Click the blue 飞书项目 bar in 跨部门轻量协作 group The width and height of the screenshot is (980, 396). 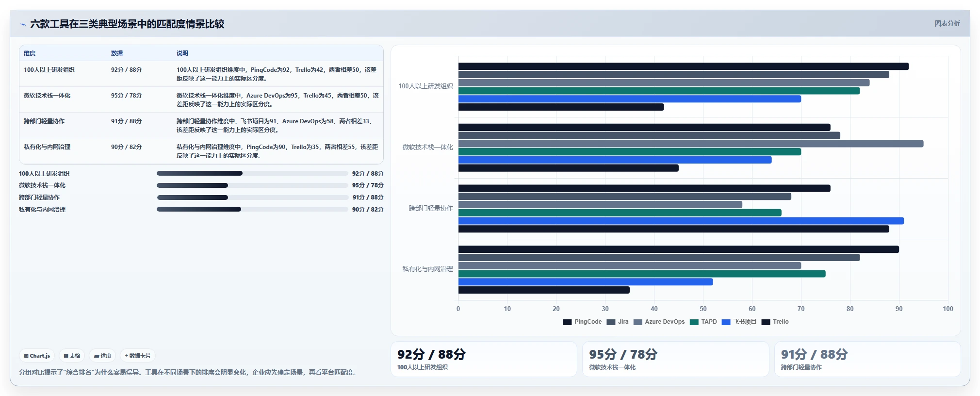[681, 221]
